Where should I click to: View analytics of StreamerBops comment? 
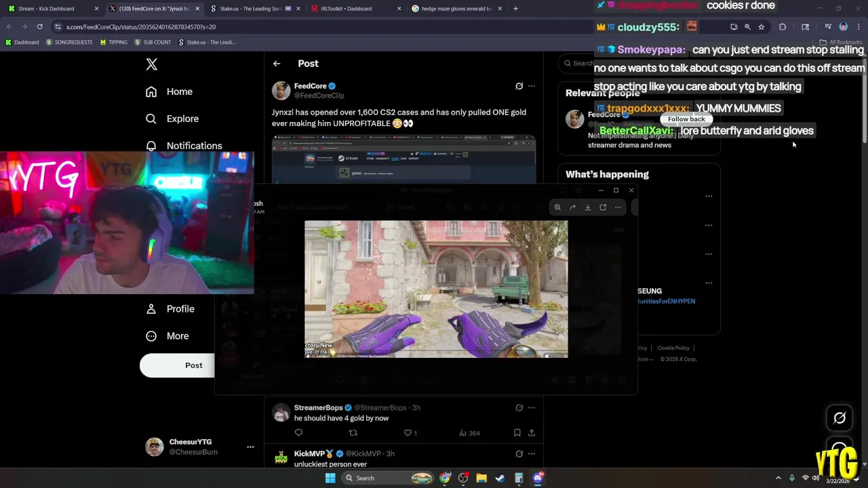pos(469,432)
